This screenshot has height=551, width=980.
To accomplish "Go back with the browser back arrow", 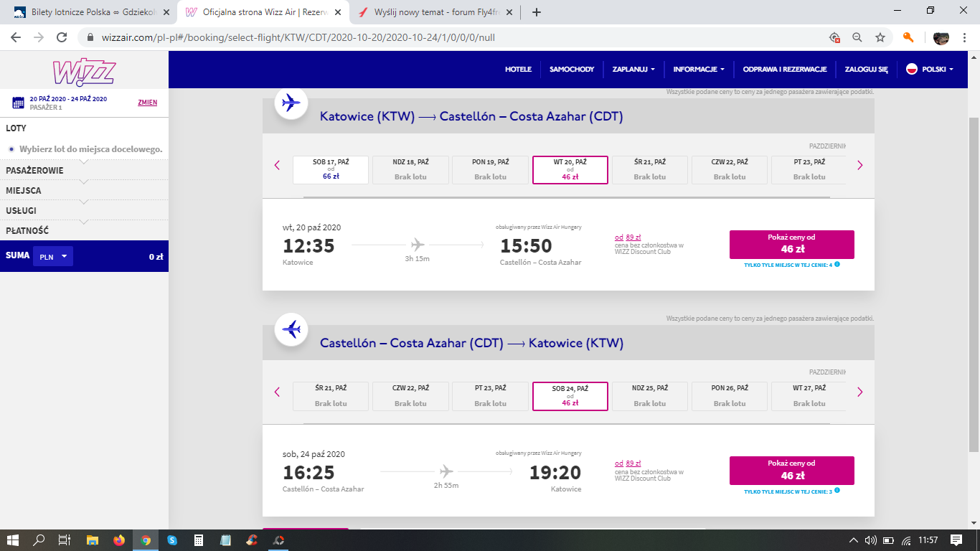I will [16, 37].
